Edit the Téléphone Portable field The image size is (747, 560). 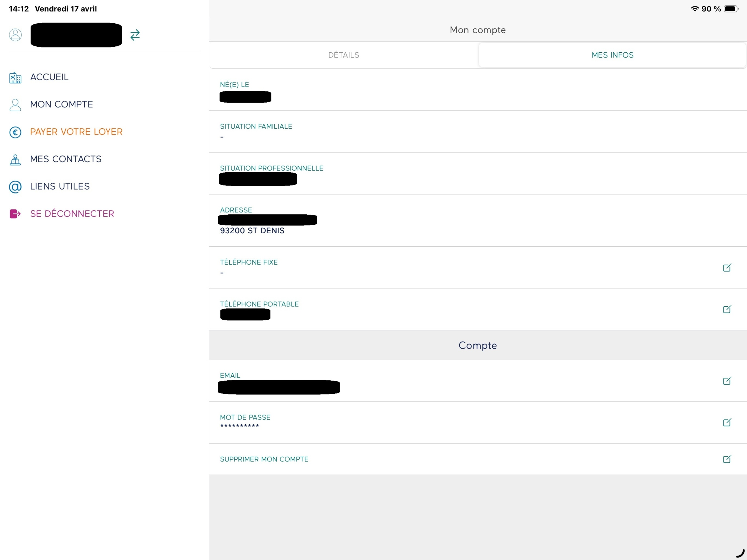(727, 309)
